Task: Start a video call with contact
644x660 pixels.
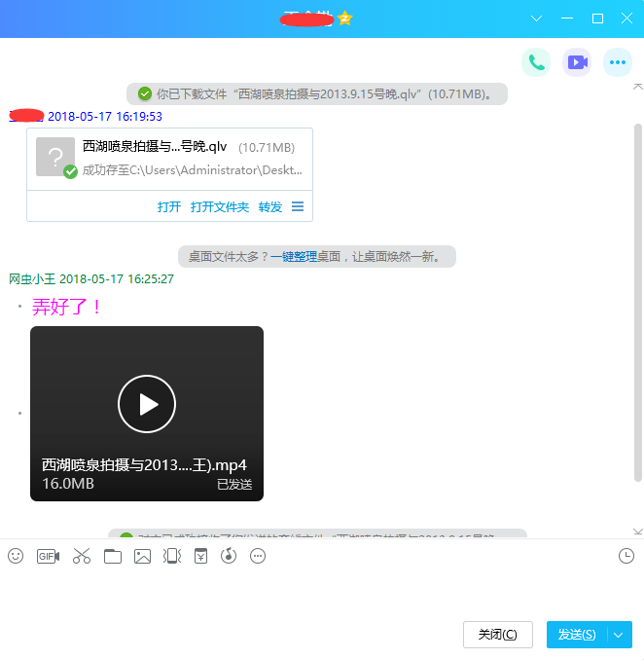Action: pyautogui.click(x=577, y=62)
